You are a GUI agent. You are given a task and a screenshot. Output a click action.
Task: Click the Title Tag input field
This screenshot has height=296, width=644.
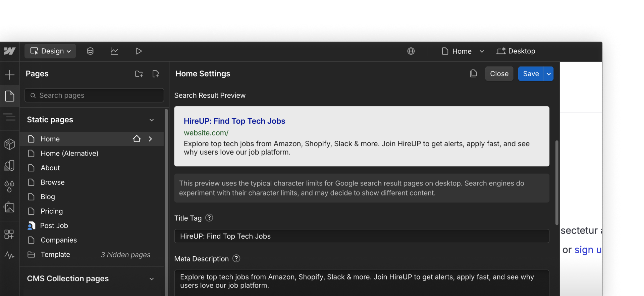click(x=362, y=236)
